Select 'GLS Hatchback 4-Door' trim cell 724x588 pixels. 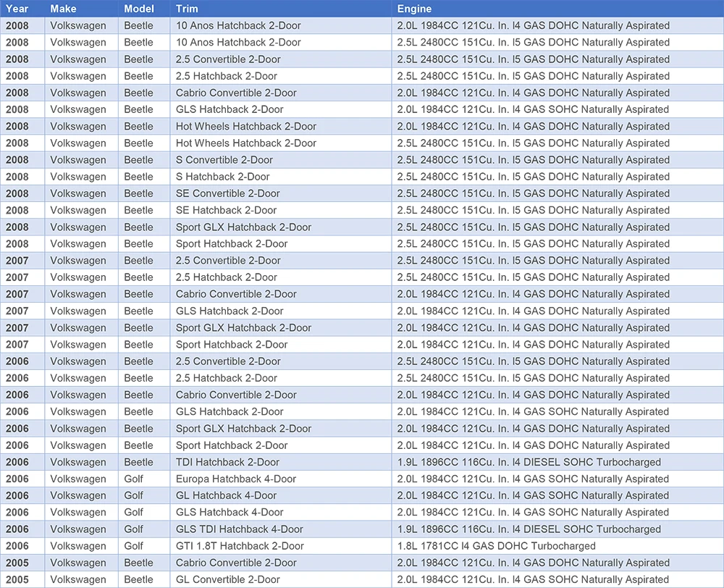[281, 512]
